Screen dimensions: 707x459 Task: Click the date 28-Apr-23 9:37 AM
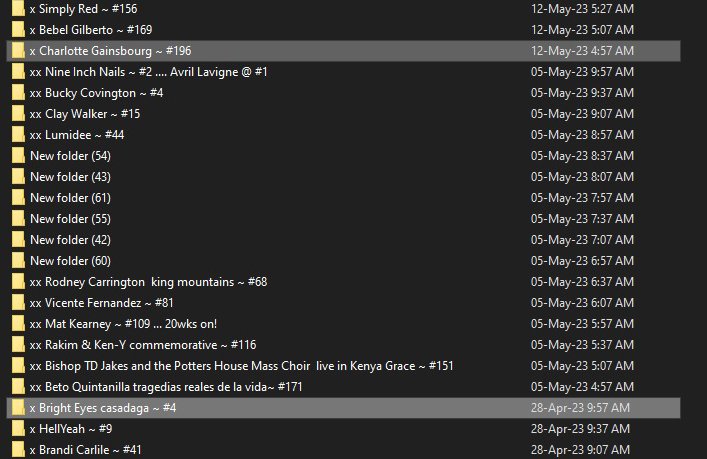(x=580, y=429)
